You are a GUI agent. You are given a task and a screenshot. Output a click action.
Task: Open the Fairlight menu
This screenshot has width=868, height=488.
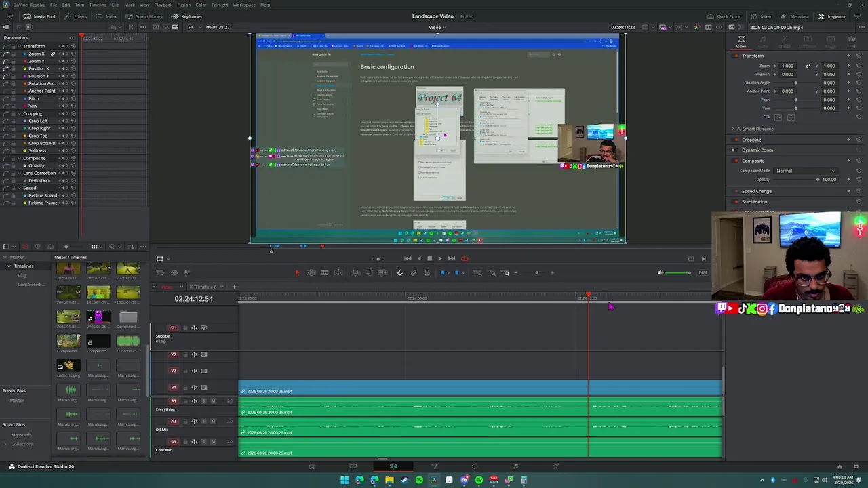(219, 5)
